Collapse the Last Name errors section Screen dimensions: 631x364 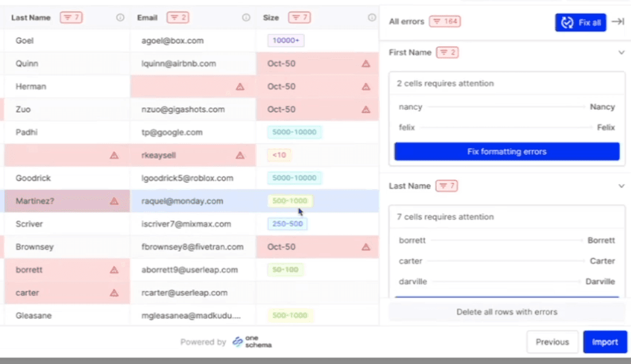pos(621,186)
